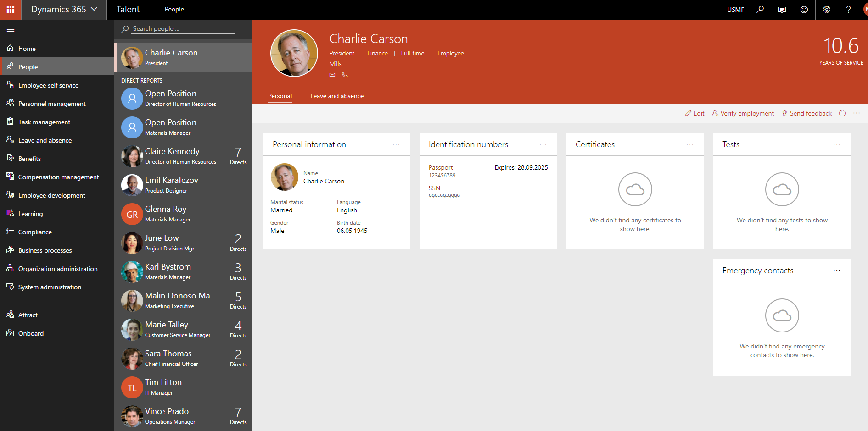The width and height of the screenshot is (868, 431).
Task: Click the refresh icon in toolbar
Action: click(x=842, y=113)
